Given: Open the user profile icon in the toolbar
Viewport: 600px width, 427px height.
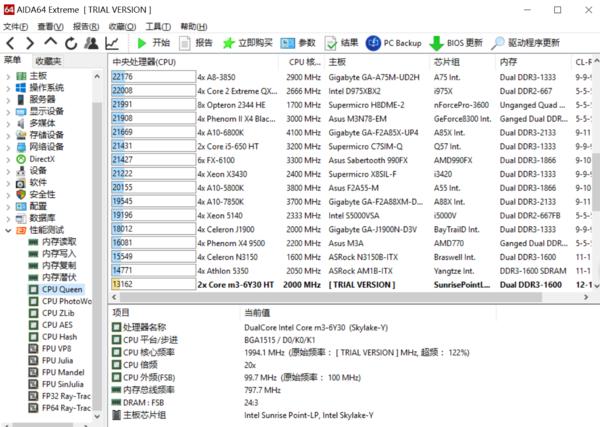Looking at the screenshot, I should 91,43.
